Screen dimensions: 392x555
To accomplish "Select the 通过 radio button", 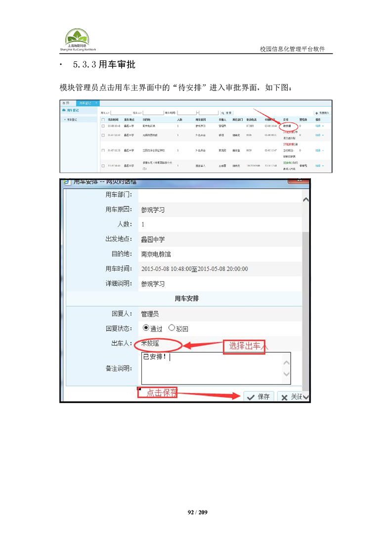I will [146, 328].
